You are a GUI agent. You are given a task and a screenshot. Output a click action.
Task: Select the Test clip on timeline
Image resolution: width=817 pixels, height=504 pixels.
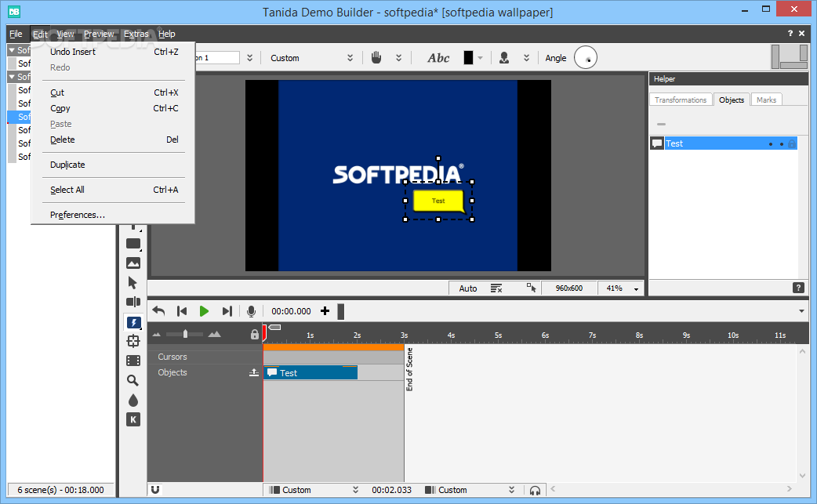click(x=310, y=373)
